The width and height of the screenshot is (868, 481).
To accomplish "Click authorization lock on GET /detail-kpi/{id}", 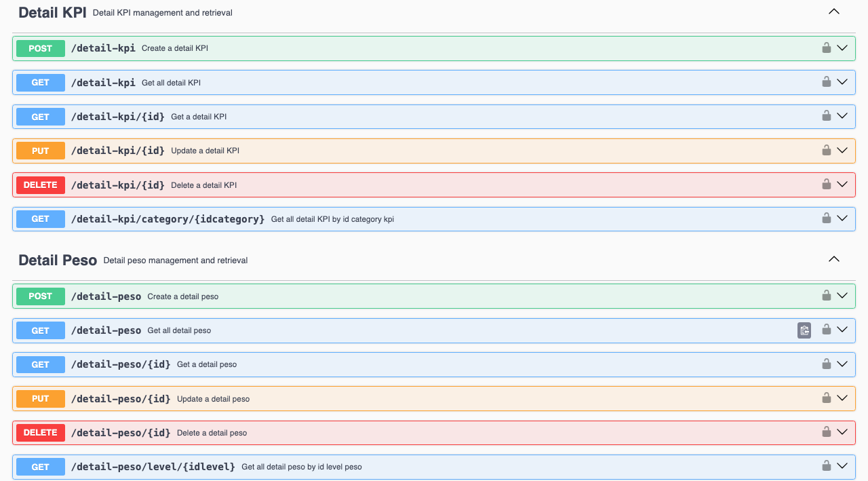I will point(826,116).
